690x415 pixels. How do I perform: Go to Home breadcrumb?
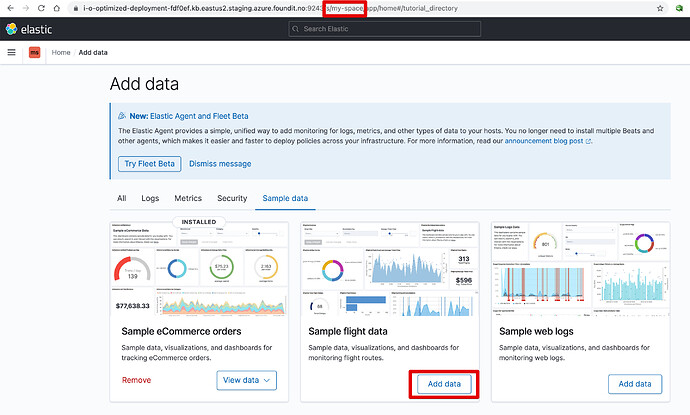(x=61, y=52)
